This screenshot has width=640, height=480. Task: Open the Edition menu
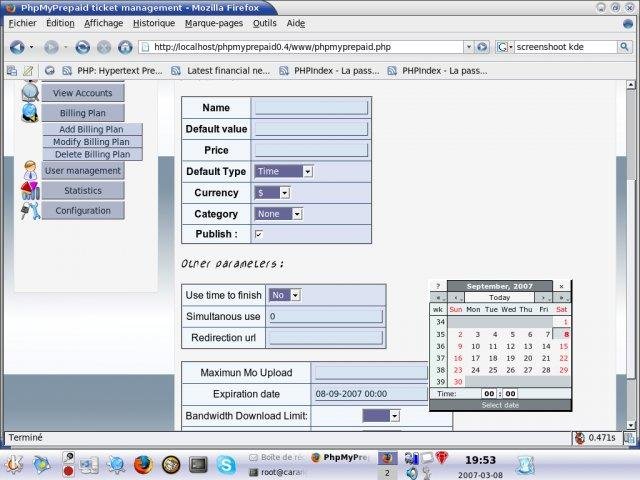coord(60,23)
